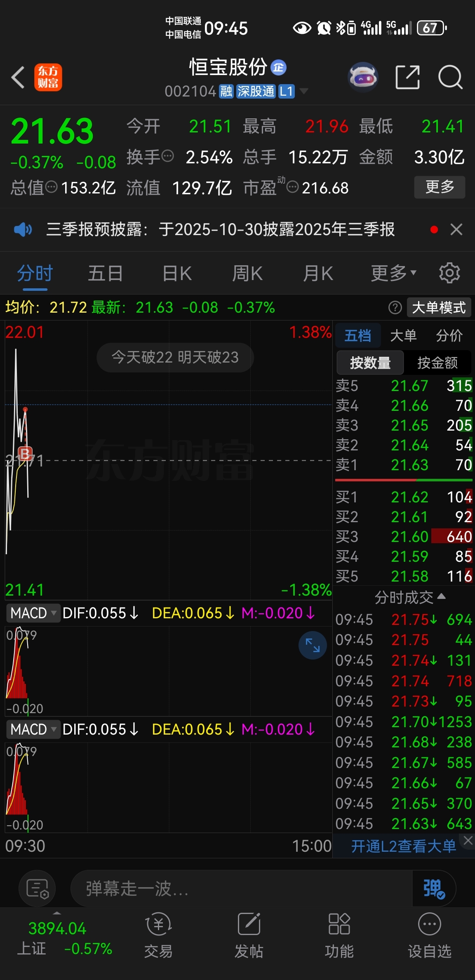Tap eye comfort icon in status bar
Screen dimensions: 475x980
point(302,28)
